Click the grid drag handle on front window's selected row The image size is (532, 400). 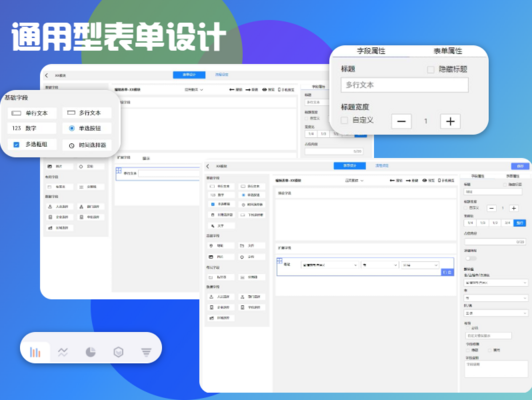point(280,261)
